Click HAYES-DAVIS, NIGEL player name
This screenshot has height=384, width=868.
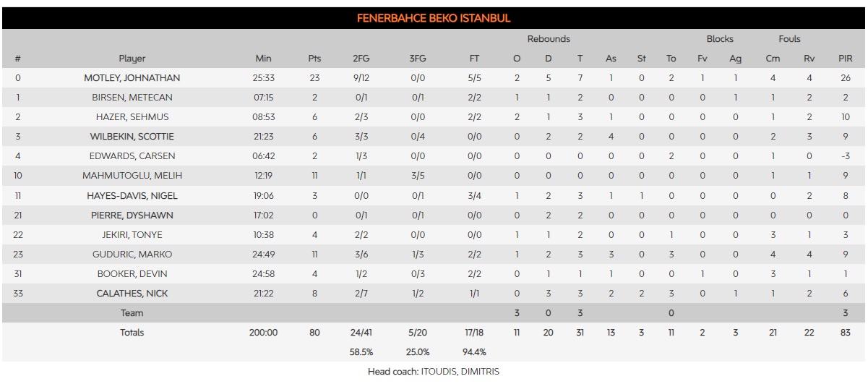(x=132, y=195)
